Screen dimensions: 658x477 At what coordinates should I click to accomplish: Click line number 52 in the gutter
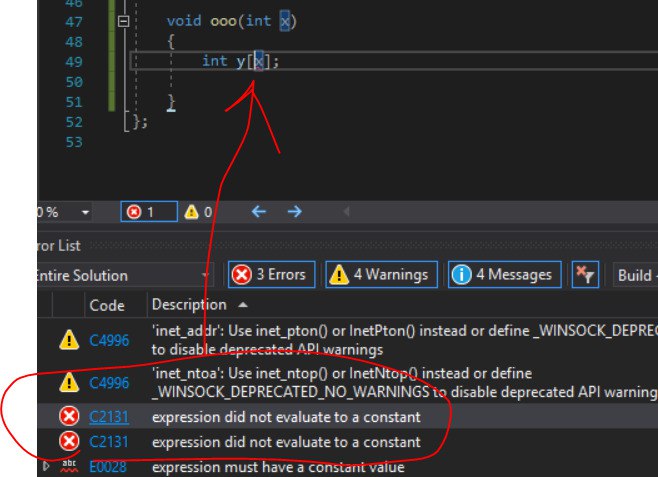click(74, 122)
